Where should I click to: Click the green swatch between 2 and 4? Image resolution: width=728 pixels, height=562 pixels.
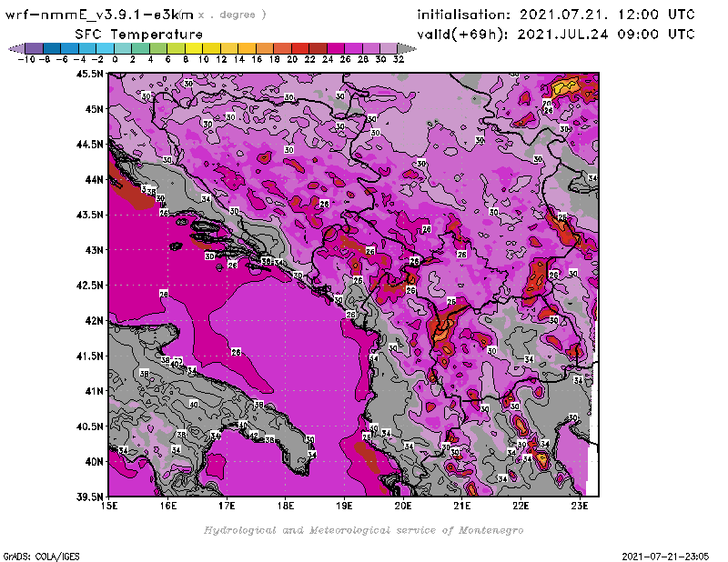141,48
